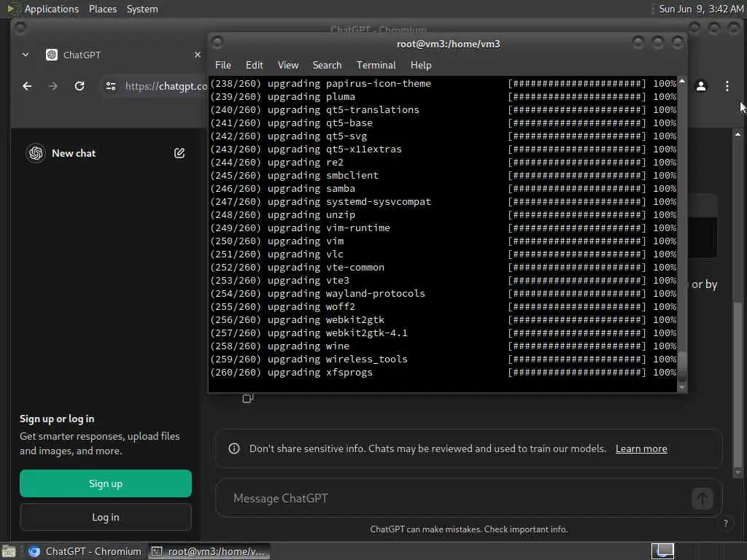Click the terminal scrollbar down arrow
This screenshot has height=560, width=747.
coord(682,388)
